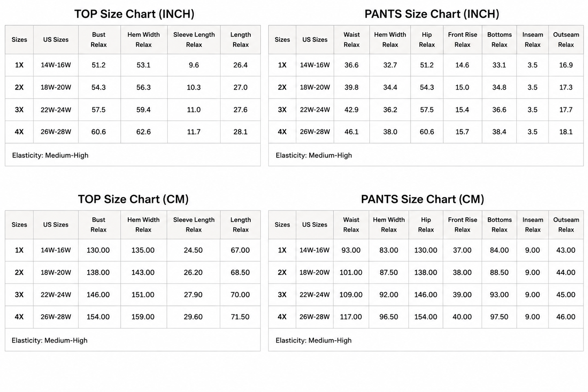Select the 62.6 hem width cell
The image size is (588, 392).
tap(143, 132)
